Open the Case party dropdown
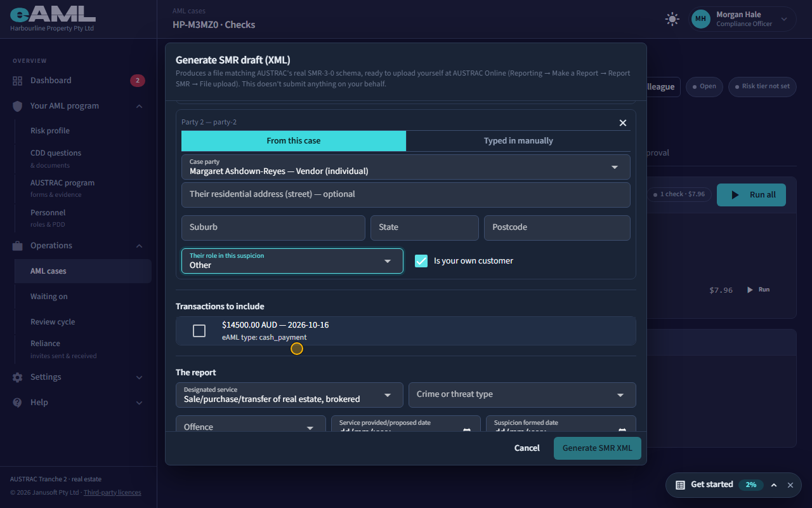Screen dimensions: 812x508 click(x=406, y=167)
